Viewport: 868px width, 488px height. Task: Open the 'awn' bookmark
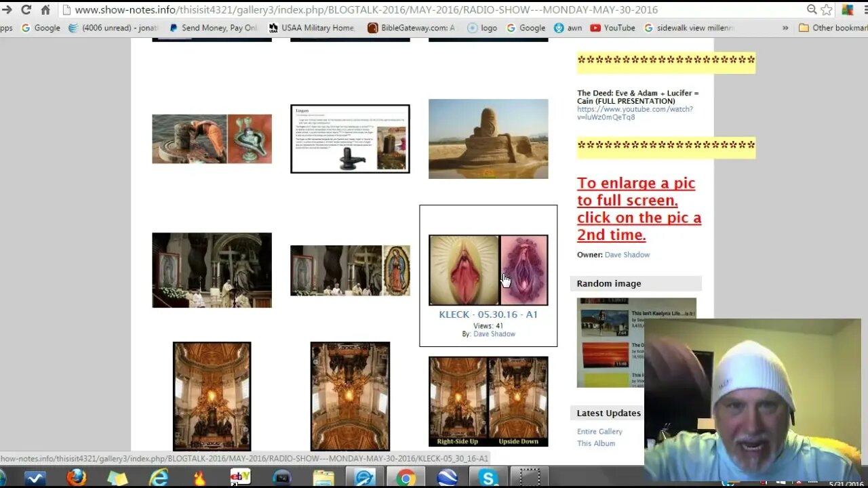[568, 28]
